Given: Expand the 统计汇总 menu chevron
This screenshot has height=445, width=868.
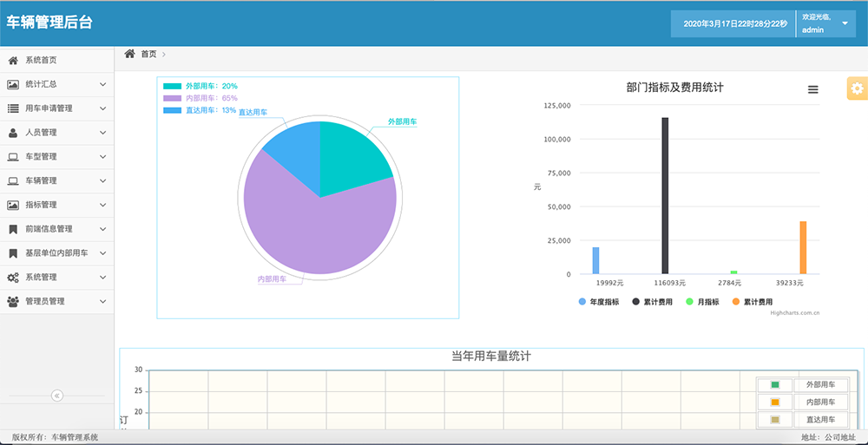Looking at the screenshot, I should (103, 84).
